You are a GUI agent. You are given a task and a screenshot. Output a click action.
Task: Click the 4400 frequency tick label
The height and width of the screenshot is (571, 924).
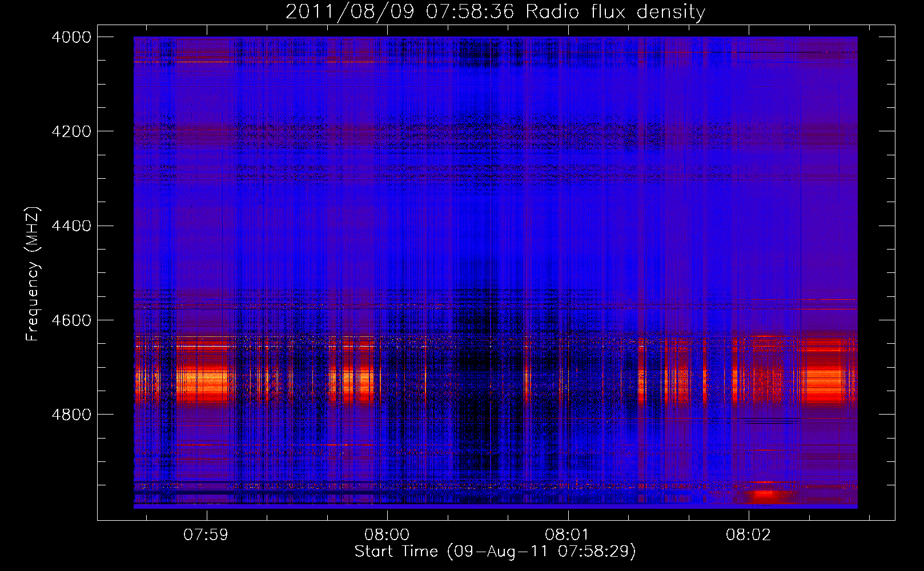[71, 226]
